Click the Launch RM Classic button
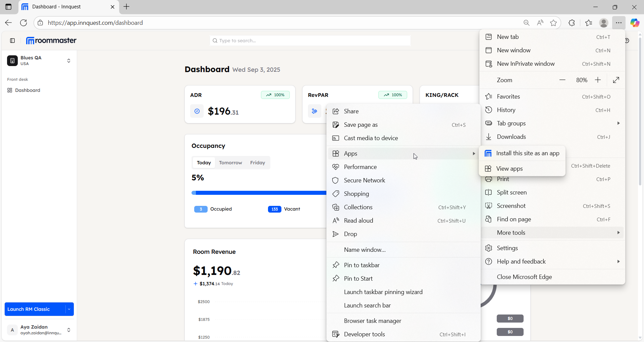This screenshot has width=644, height=342. [x=34, y=309]
